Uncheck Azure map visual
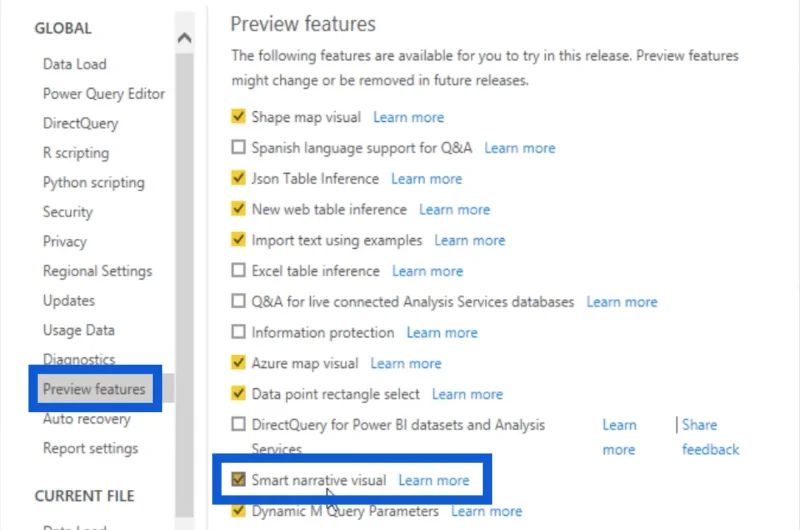800x530 pixels. pos(238,363)
